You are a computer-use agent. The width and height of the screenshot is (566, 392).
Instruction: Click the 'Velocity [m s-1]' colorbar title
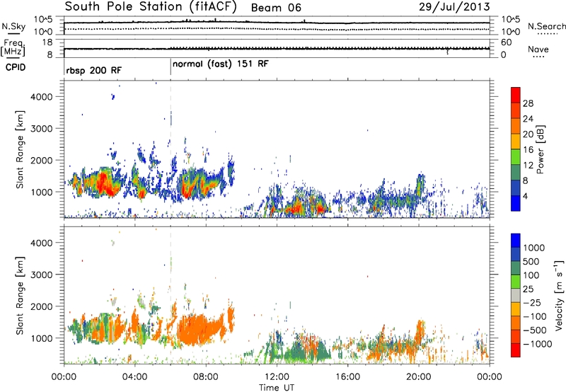tap(559, 295)
